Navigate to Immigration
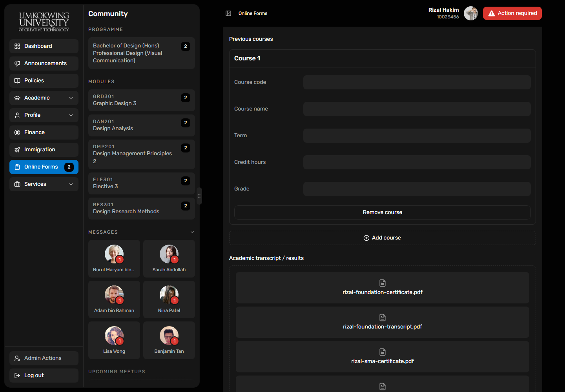Viewport: 565px width, 392px height. (x=44, y=150)
